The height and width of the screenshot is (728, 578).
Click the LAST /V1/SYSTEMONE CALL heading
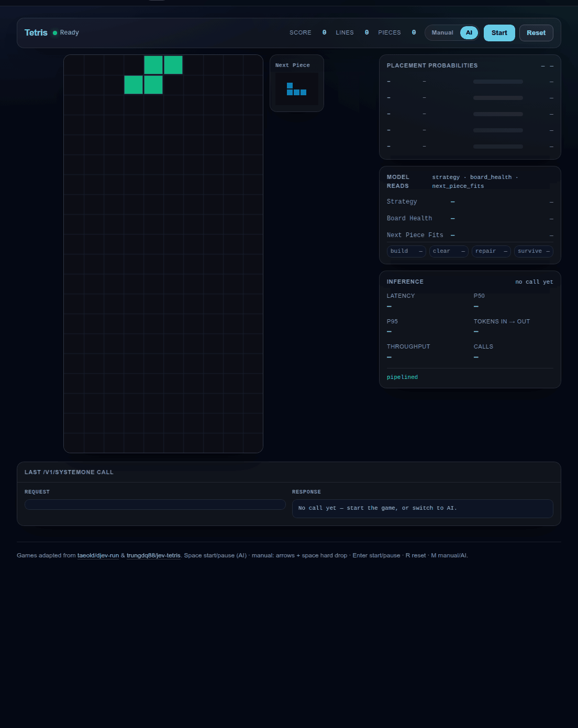point(69,472)
